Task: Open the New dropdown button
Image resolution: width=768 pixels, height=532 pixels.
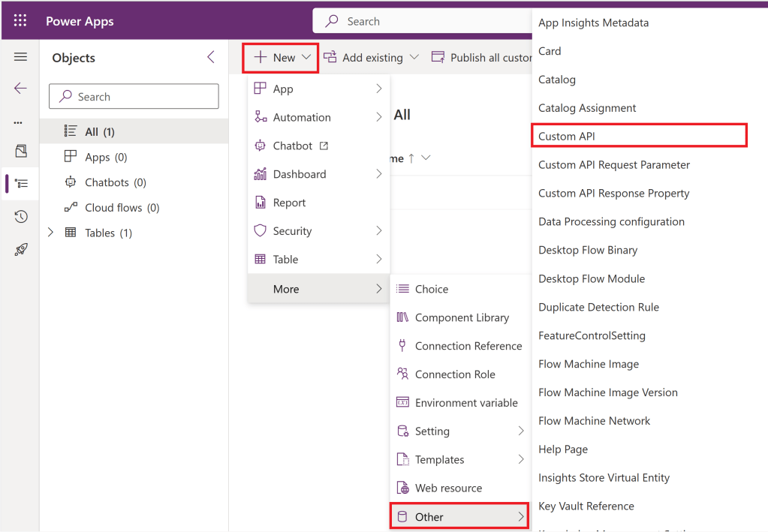Action: click(282, 58)
